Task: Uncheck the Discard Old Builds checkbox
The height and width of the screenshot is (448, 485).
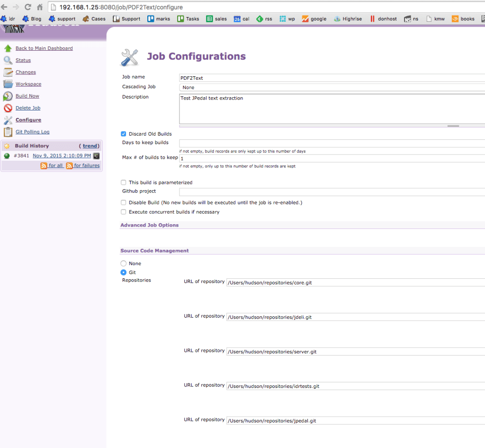Action: coord(124,134)
